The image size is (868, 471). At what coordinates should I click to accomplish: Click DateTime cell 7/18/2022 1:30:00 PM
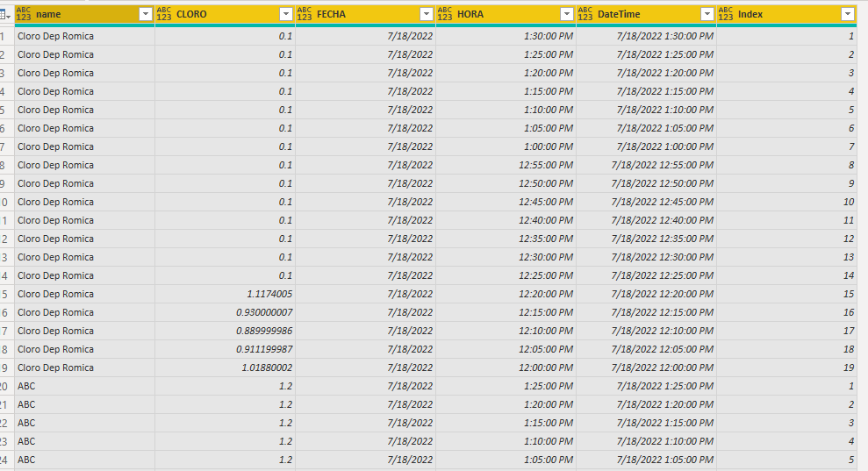[647, 36]
